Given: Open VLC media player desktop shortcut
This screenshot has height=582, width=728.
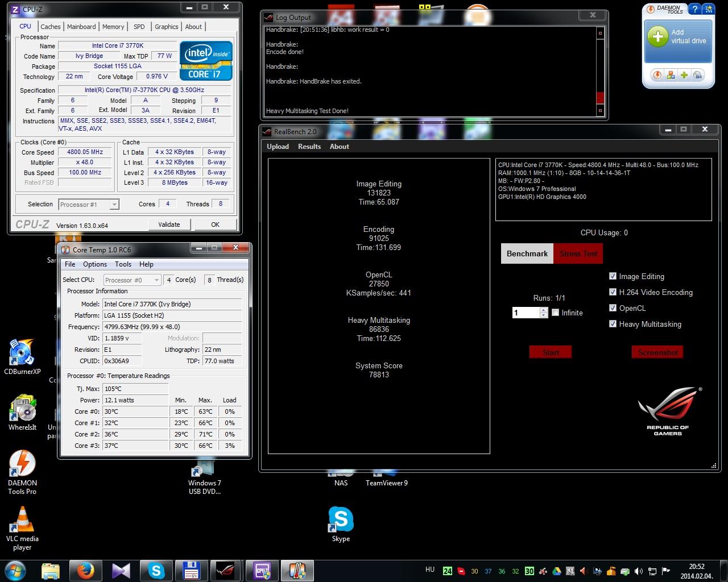Looking at the screenshot, I should pyautogui.click(x=22, y=529).
